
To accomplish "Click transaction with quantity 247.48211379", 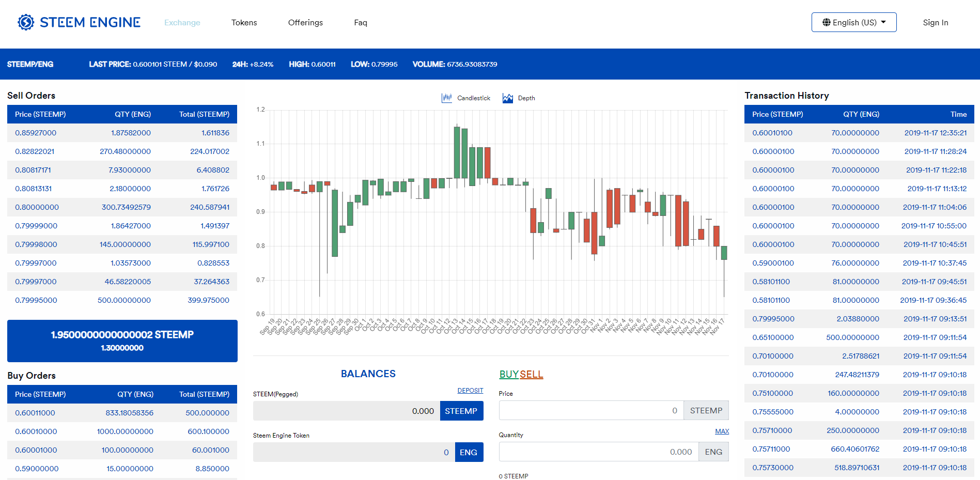I will [859, 375].
